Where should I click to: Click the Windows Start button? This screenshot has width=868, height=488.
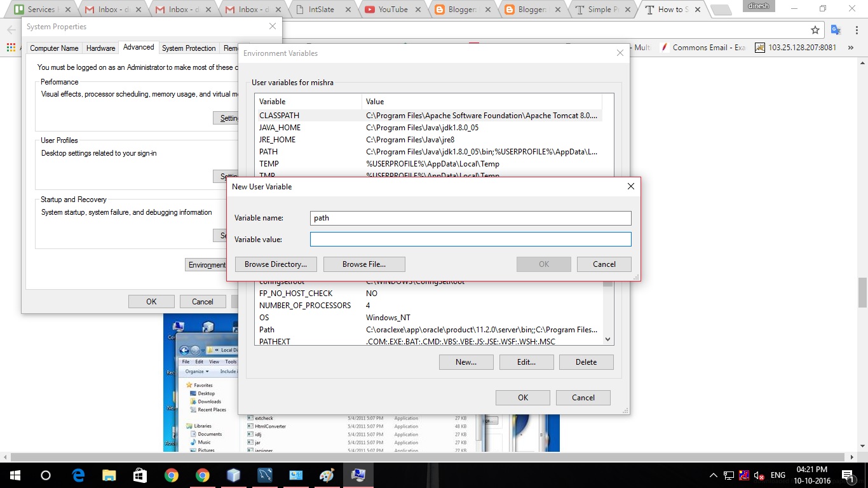pos(14,475)
